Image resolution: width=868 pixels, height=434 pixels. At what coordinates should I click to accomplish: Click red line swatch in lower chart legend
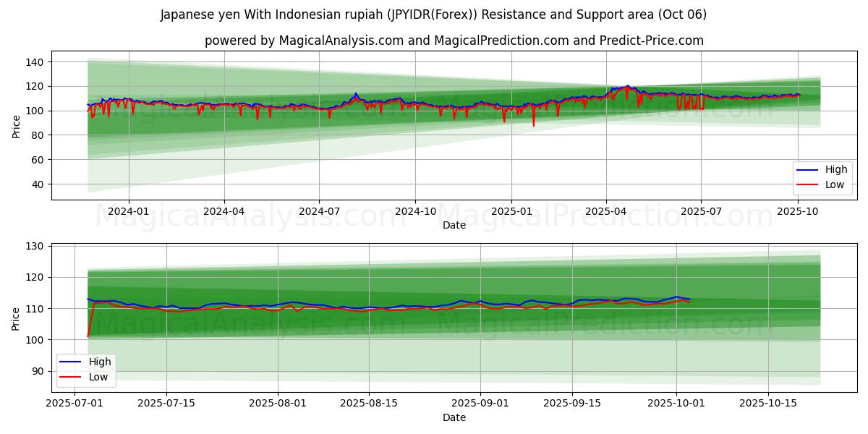coord(71,377)
